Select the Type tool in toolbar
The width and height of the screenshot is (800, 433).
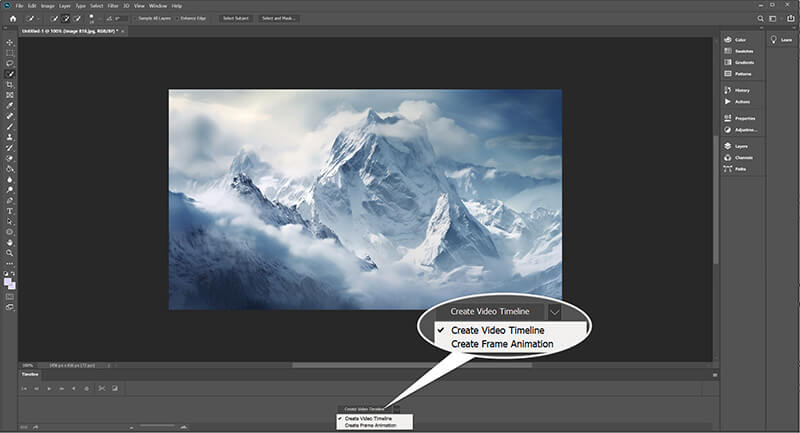click(x=10, y=211)
